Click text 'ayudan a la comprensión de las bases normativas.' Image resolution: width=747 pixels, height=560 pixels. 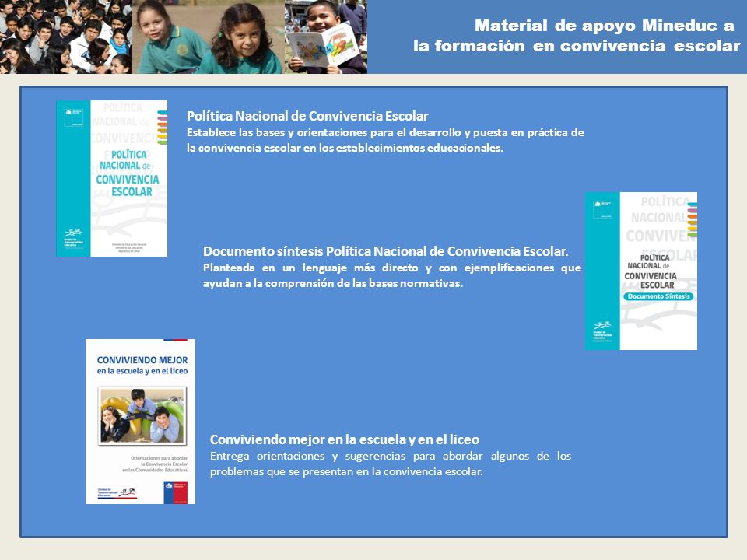click(x=333, y=283)
